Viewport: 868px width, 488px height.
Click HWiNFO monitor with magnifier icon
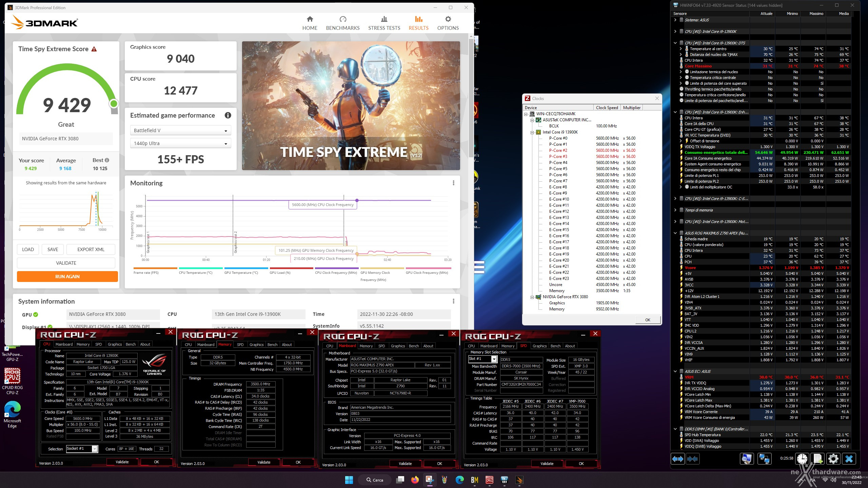tap(746, 459)
